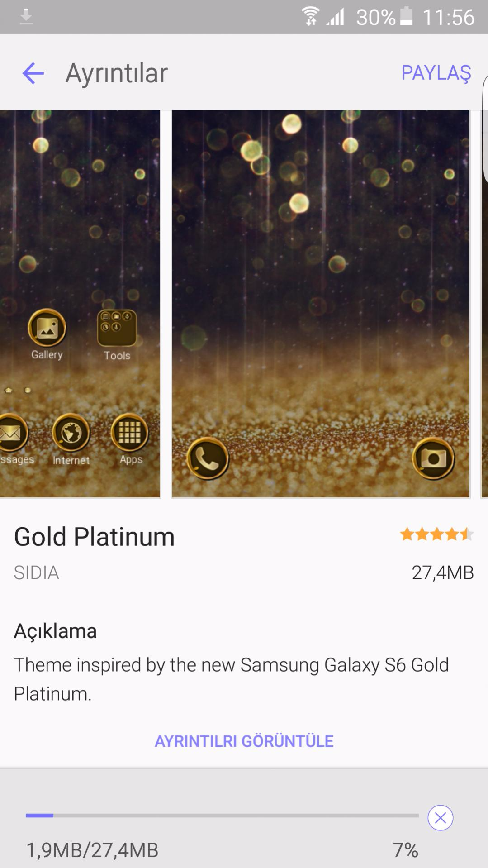Tap the Messages envelope icon in the preview

[11, 433]
